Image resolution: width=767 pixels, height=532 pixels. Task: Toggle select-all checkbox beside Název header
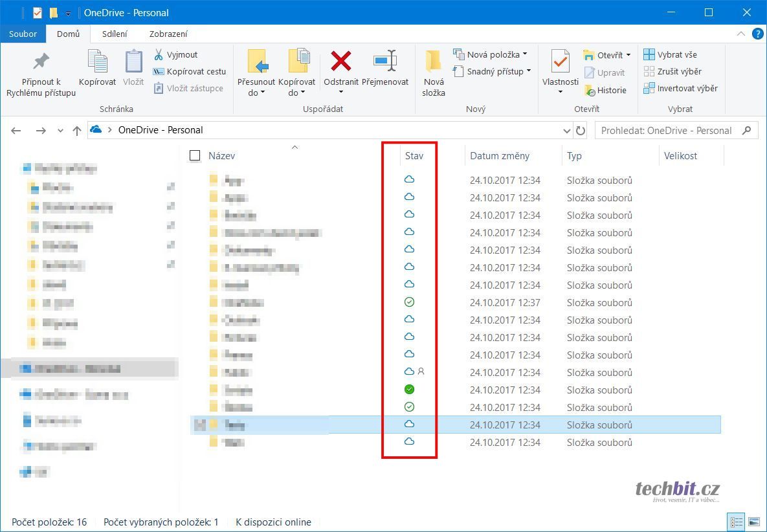tap(195, 155)
